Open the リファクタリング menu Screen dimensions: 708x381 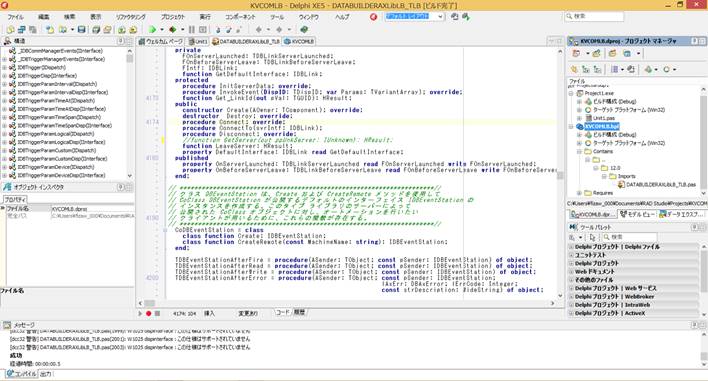130,17
